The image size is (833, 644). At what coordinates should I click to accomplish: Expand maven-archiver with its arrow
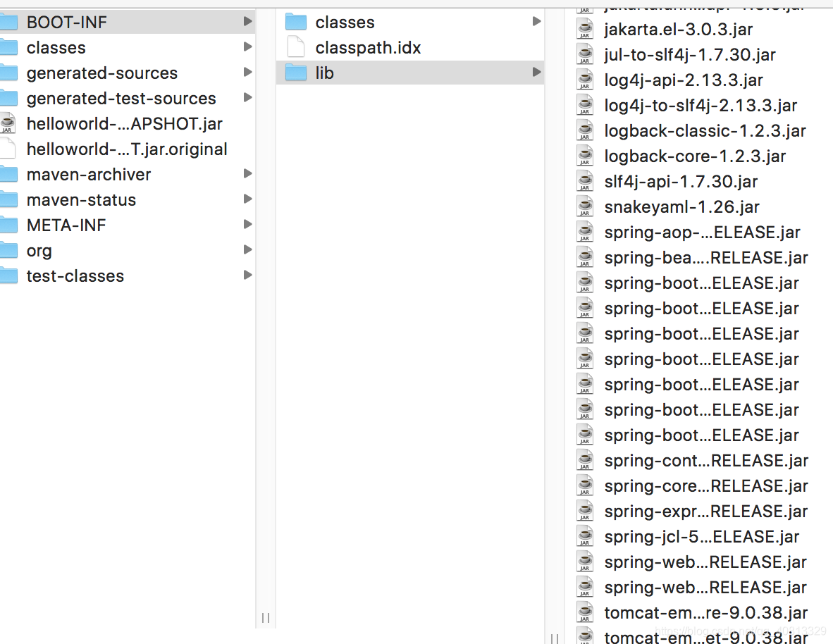pyautogui.click(x=247, y=173)
